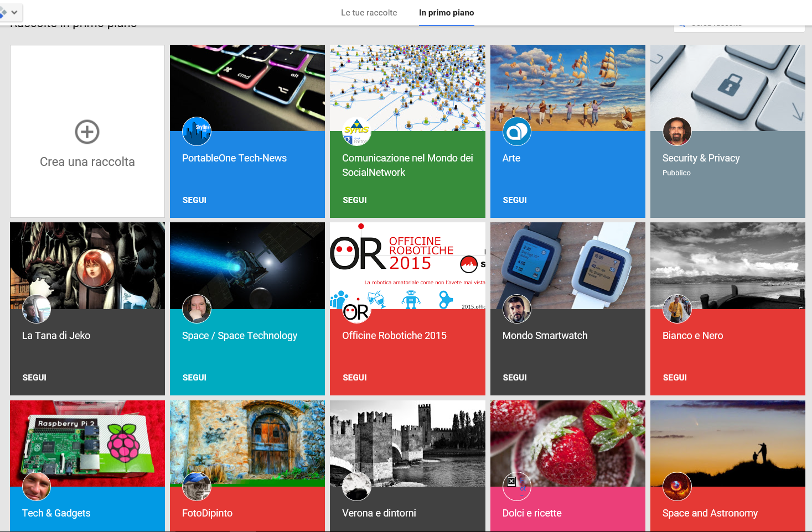
Task: Open the PortableOne Tech-News owner avatar
Action: (x=196, y=132)
